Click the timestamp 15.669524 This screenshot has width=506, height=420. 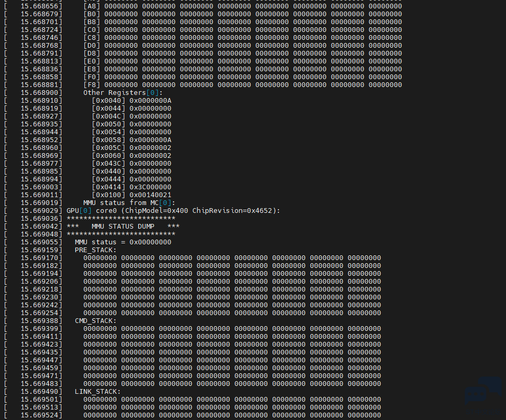coord(39,415)
